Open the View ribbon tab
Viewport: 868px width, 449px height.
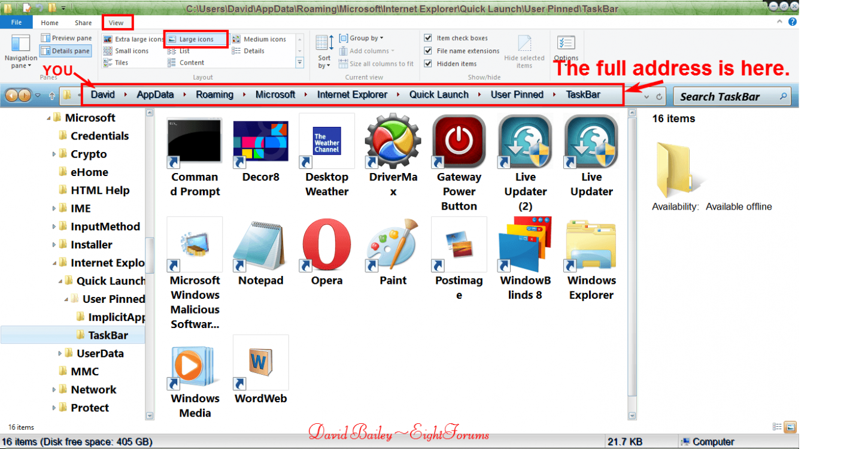117,23
